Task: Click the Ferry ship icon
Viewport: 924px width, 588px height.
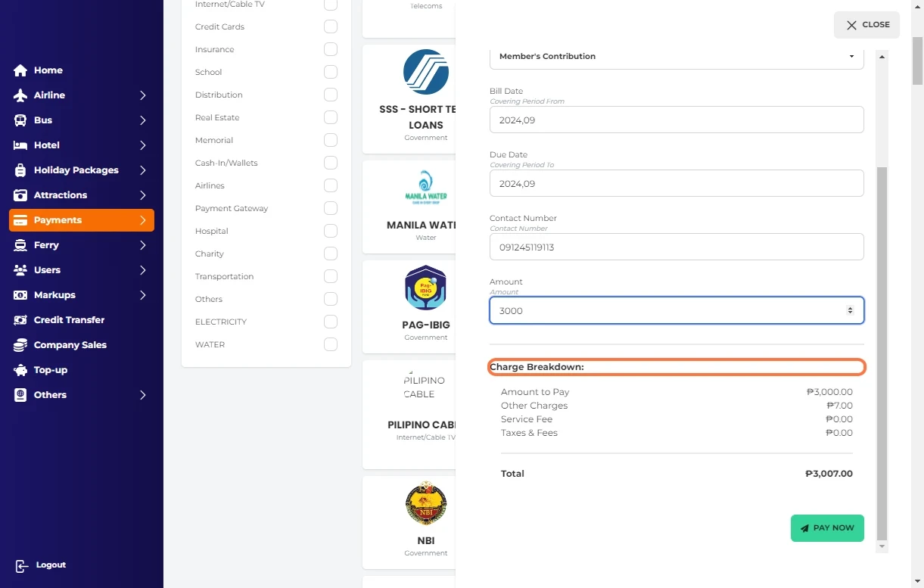Action: 20,245
